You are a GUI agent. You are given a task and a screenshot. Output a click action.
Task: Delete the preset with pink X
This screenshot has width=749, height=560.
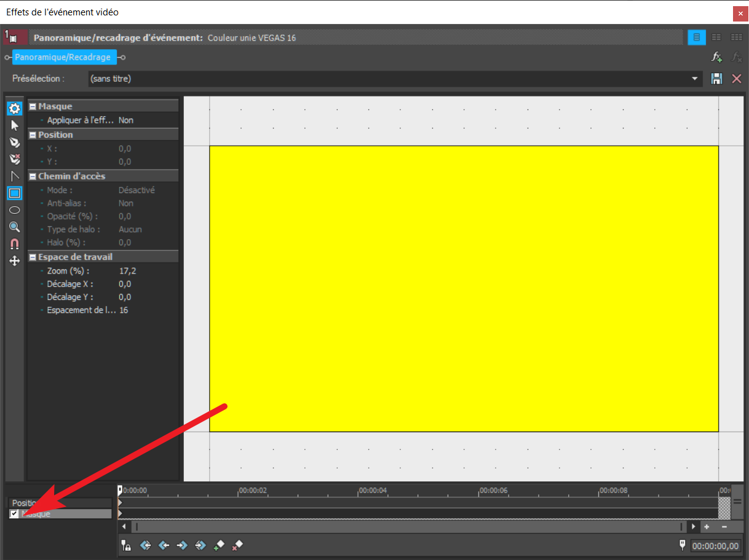tap(736, 79)
